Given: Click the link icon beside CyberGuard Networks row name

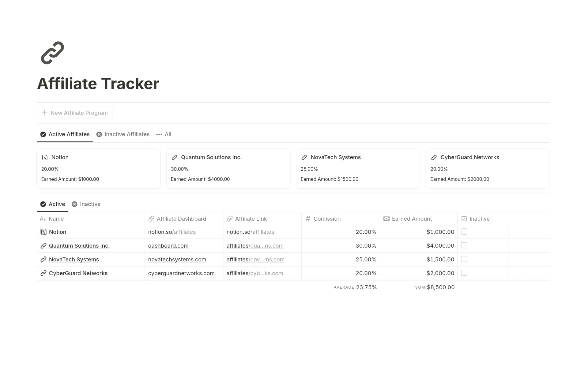Looking at the screenshot, I should 43,273.
